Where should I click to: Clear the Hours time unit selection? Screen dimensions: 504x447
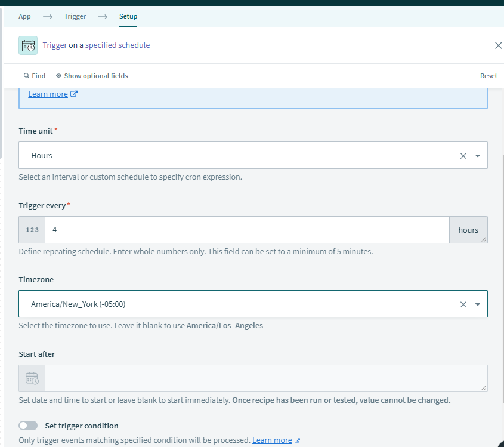coord(463,156)
